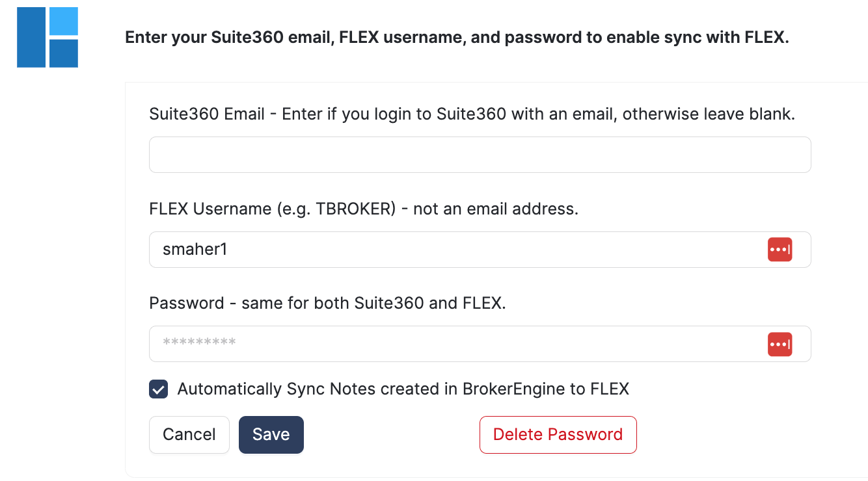Click the blue BrokerEngine logo

[47, 38]
